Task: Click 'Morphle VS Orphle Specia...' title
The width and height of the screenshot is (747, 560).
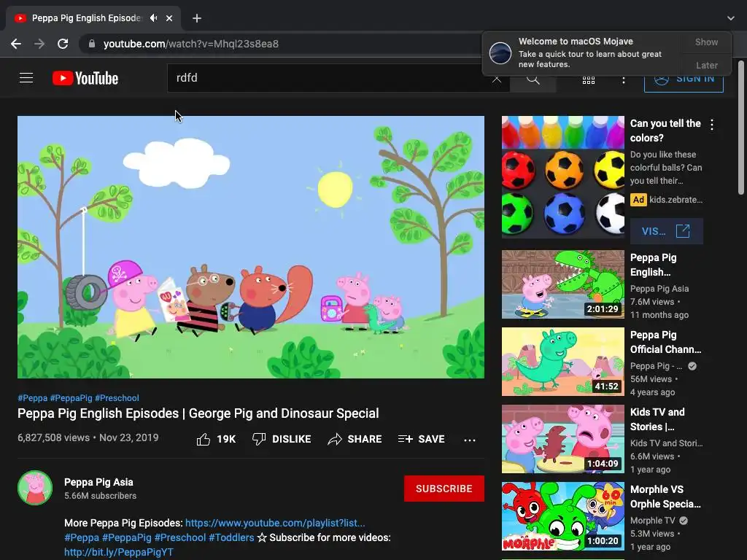Action: tap(665, 497)
